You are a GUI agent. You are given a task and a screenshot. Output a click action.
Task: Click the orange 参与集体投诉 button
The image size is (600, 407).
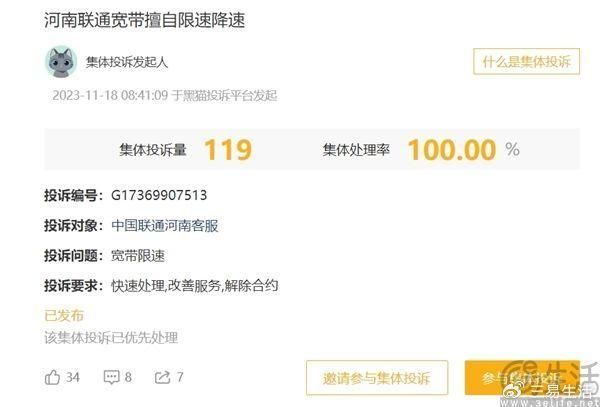[x=522, y=378]
